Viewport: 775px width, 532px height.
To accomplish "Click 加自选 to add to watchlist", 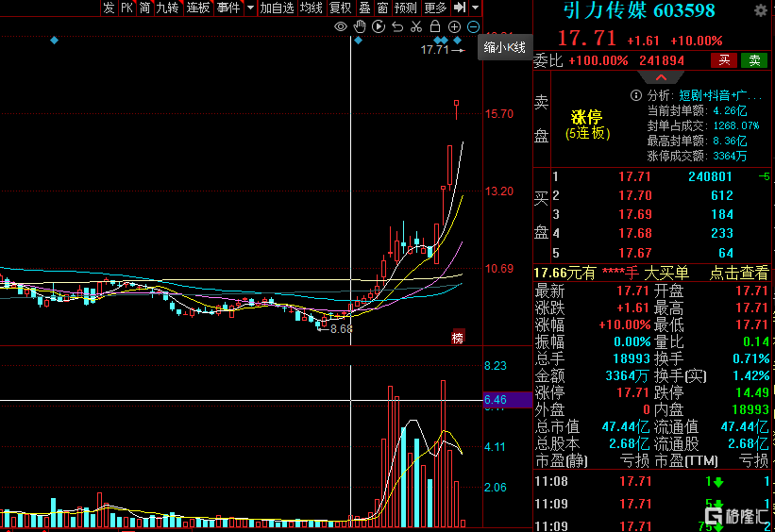I will (x=277, y=8).
